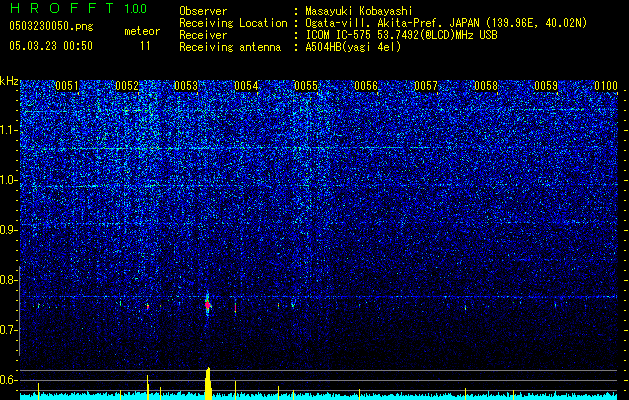Click the 0.9 frequency axis label

tap(8, 230)
